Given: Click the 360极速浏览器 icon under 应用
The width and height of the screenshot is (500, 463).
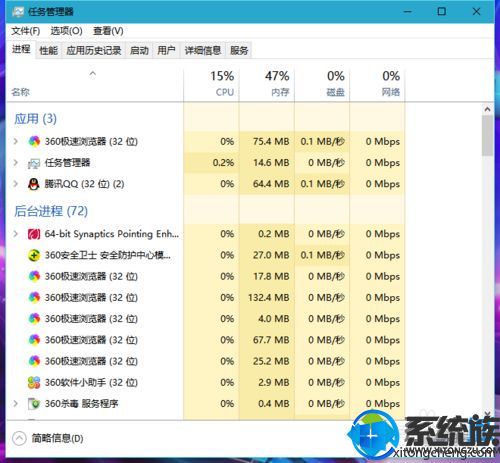Looking at the screenshot, I should 34,141.
